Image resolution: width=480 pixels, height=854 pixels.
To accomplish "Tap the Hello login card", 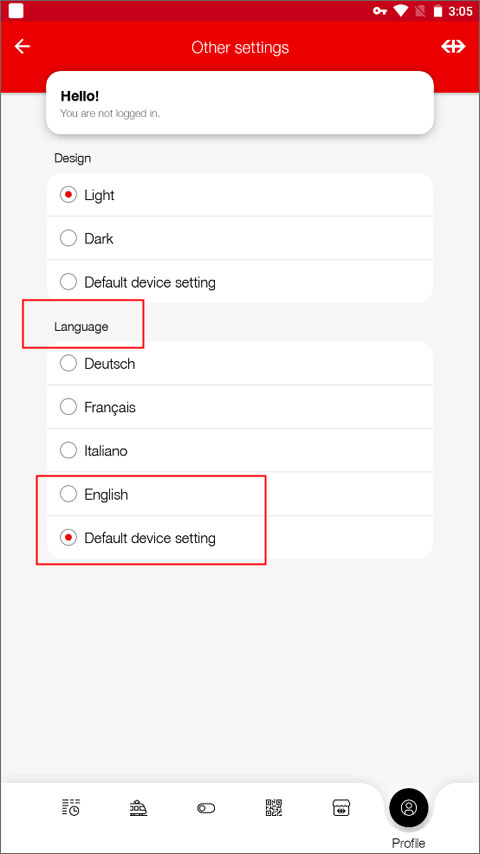I will pos(240,102).
